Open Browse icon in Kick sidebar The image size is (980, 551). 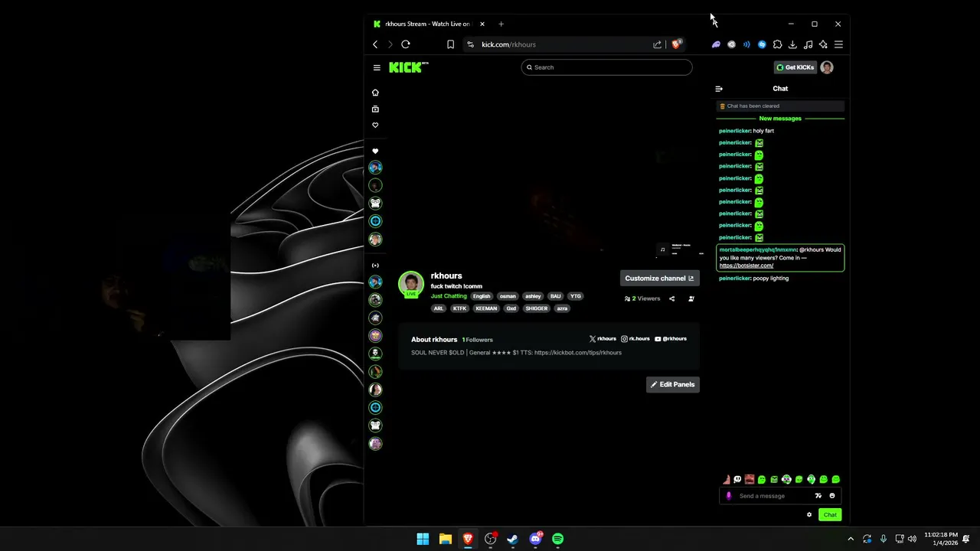pos(375,109)
